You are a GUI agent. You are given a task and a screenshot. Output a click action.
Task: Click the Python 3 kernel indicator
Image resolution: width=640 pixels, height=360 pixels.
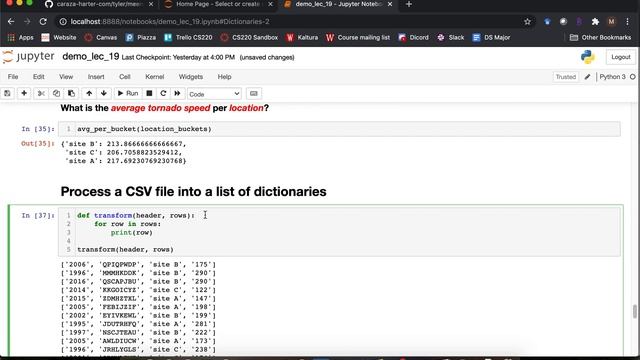[612, 77]
